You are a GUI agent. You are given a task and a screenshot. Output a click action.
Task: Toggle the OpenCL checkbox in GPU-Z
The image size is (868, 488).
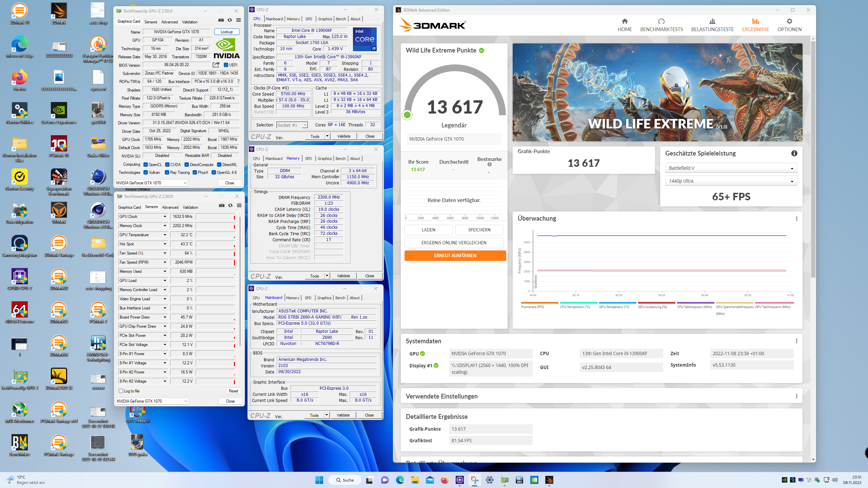pyautogui.click(x=145, y=165)
